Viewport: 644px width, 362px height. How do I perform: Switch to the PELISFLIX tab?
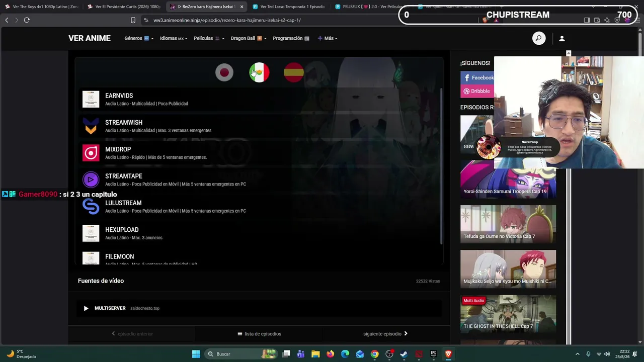click(371, 7)
